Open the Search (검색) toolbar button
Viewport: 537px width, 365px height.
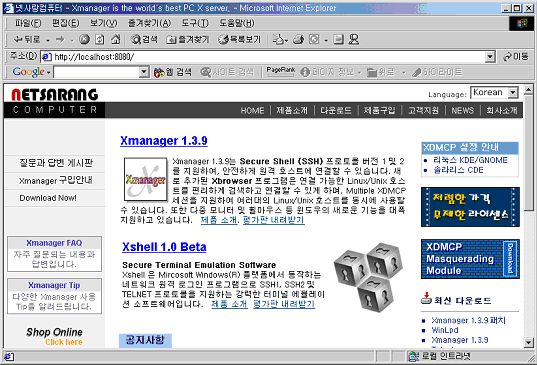144,40
